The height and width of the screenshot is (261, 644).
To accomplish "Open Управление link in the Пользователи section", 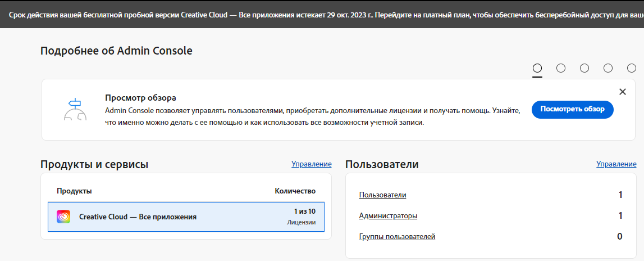I will [616, 164].
